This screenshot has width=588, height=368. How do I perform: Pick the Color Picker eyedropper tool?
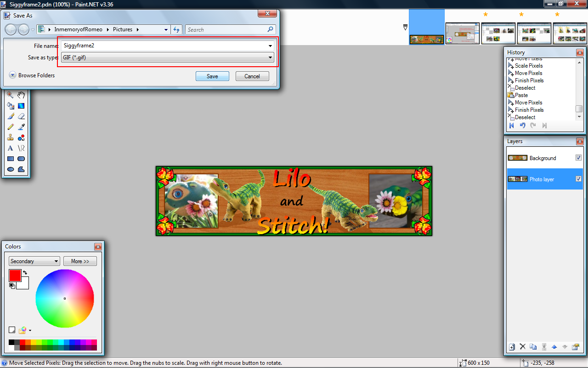pyautogui.click(x=21, y=127)
